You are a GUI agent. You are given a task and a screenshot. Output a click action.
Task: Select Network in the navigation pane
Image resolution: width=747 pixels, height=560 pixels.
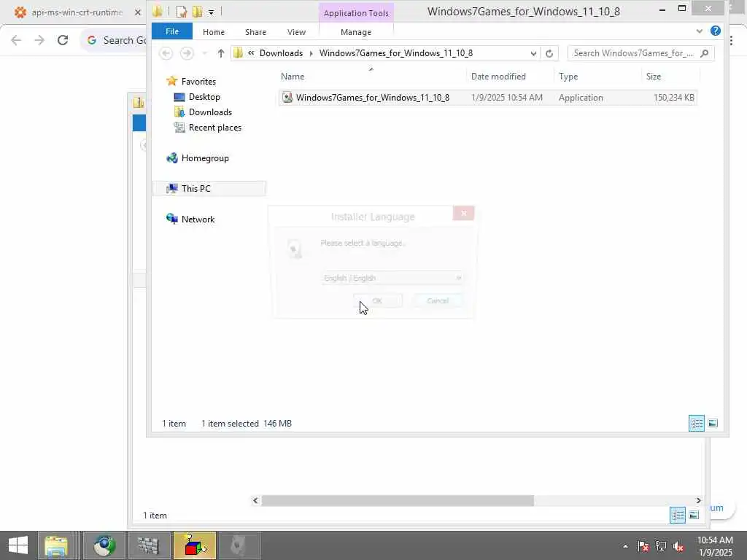pyautogui.click(x=198, y=219)
